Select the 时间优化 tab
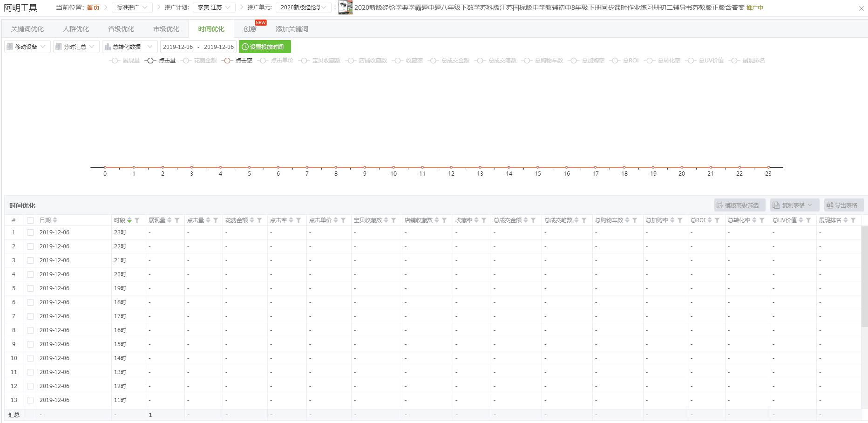 click(211, 29)
